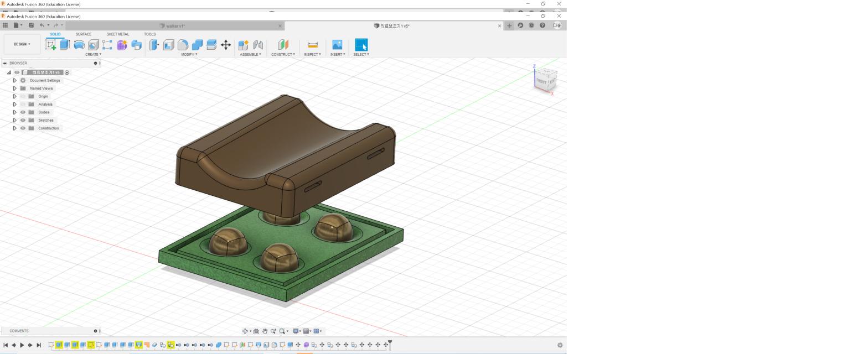Expand the Bodies tree node
The image size is (868, 354).
(15, 112)
